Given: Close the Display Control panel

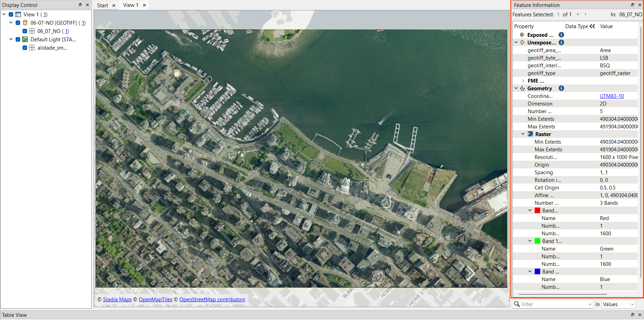Looking at the screenshot, I should pyautogui.click(x=87, y=5).
